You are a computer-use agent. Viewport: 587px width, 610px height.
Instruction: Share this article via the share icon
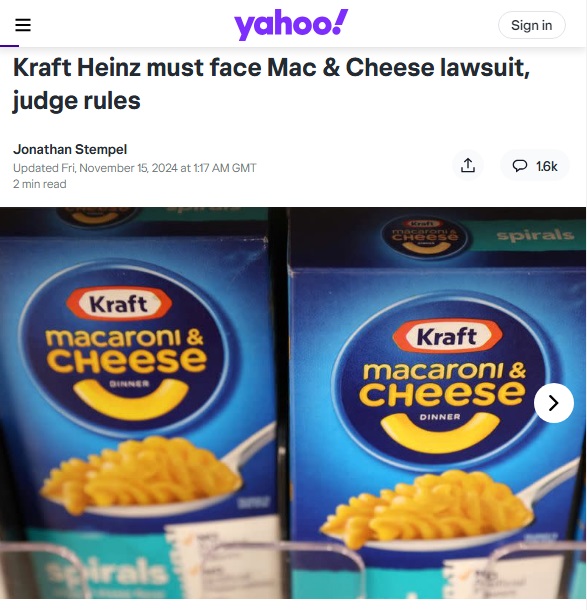pyautogui.click(x=468, y=166)
